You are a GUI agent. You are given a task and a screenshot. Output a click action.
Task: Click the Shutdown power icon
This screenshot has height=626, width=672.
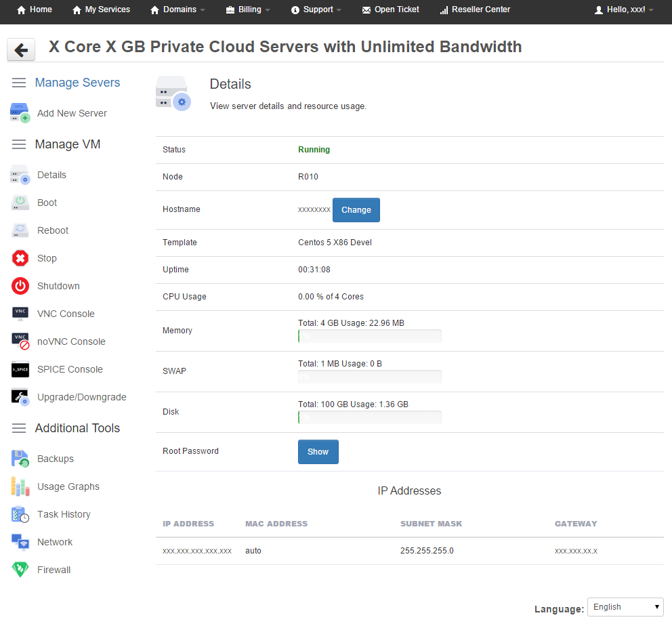pyautogui.click(x=20, y=286)
